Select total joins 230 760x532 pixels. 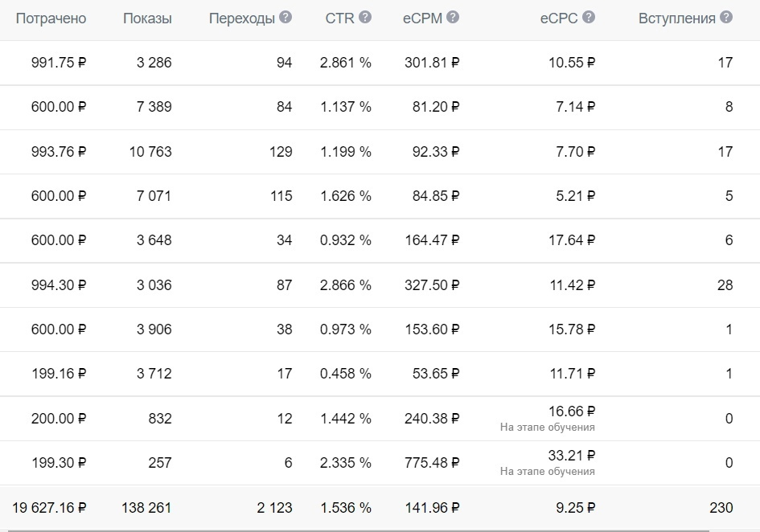[x=721, y=508]
